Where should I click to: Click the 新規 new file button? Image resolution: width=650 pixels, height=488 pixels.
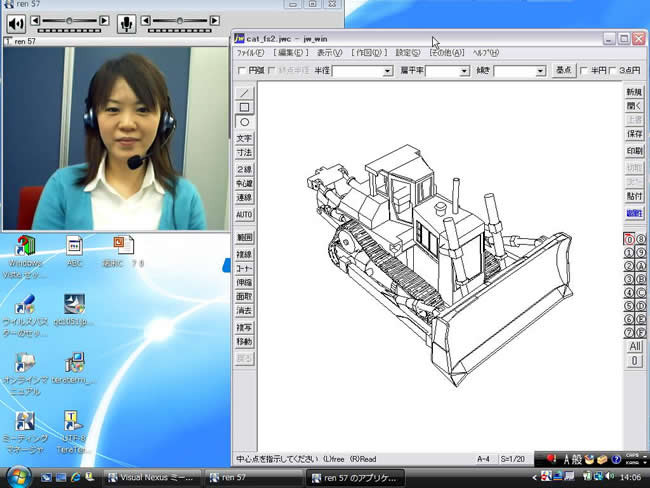(634, 92)
